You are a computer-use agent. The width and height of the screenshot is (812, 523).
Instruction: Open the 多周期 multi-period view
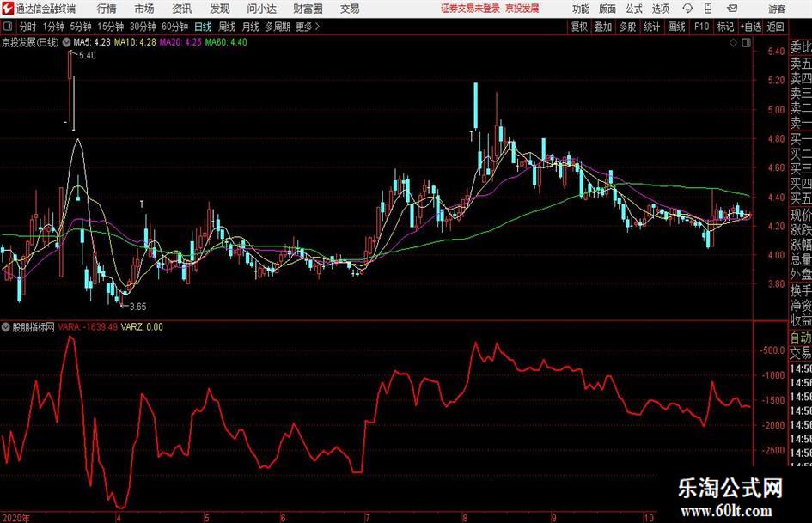point(278,27)
